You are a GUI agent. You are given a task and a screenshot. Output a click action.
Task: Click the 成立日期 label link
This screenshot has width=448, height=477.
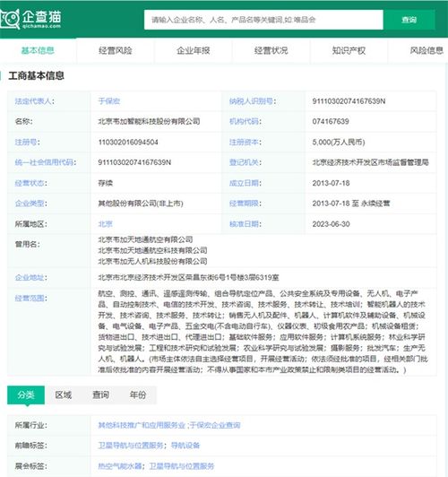tap(244, 183)
